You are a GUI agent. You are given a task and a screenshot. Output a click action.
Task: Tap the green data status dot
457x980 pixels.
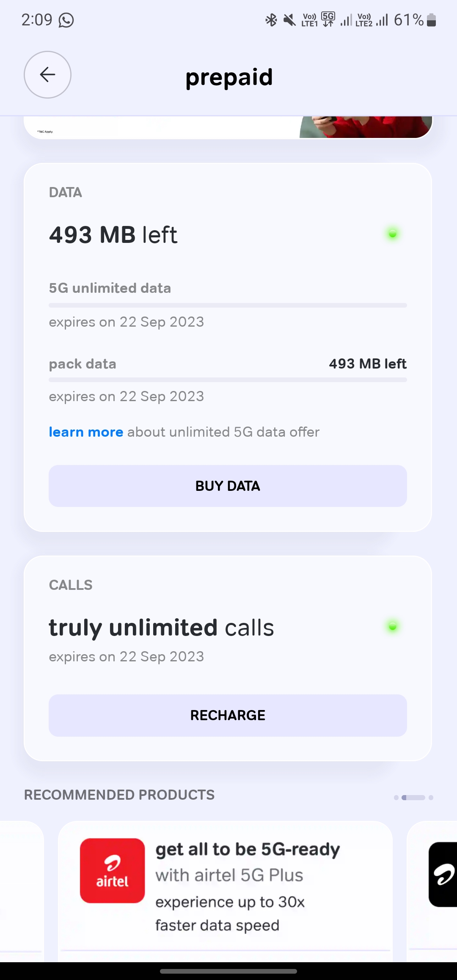click(392, 234)
